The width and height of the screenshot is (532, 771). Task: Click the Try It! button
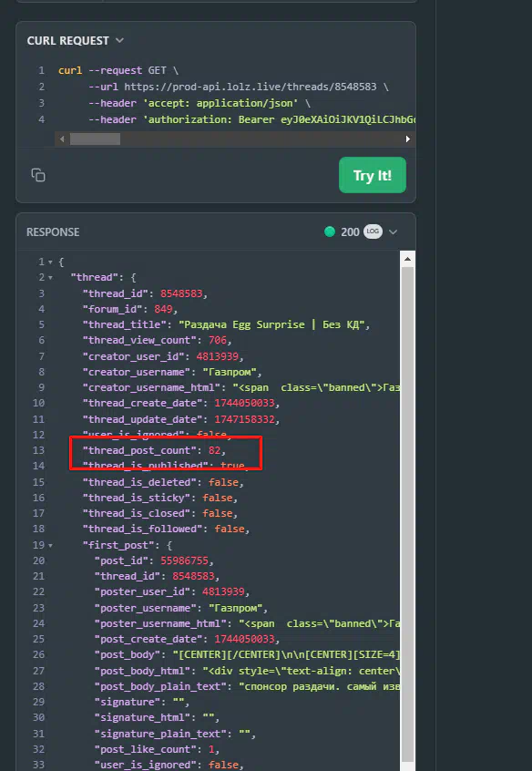[x=373, y=175]
